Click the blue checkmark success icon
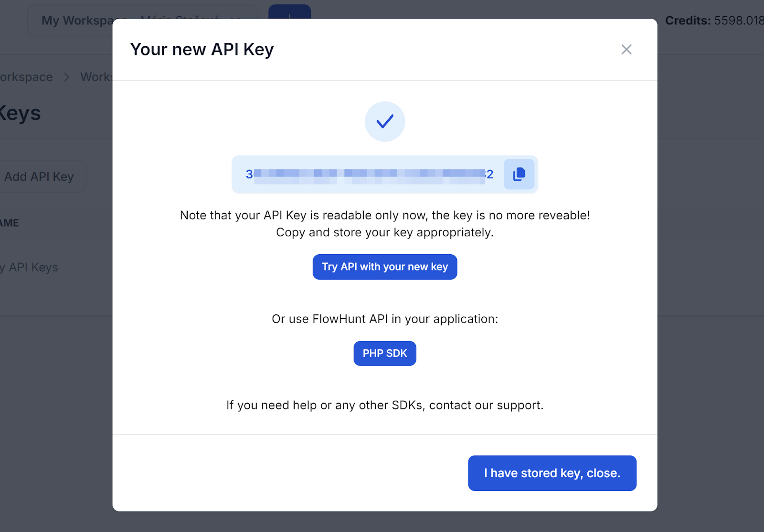 (x=384, y=121)
